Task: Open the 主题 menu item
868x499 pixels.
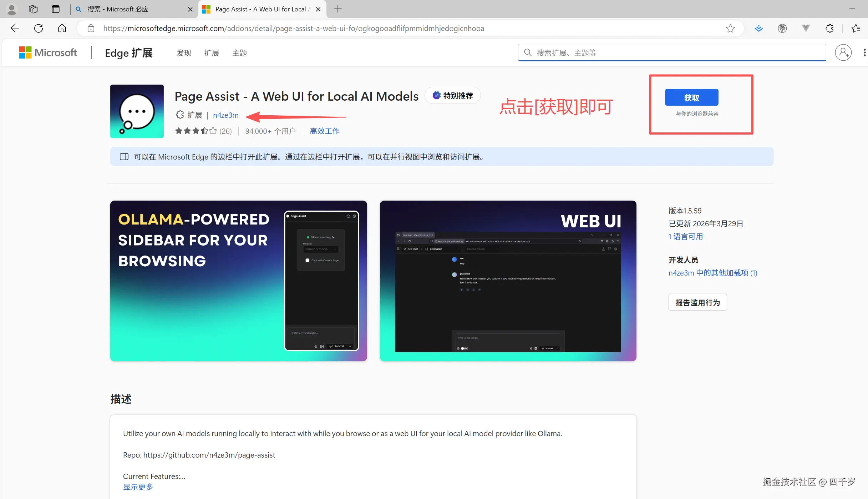Action: 239,53
